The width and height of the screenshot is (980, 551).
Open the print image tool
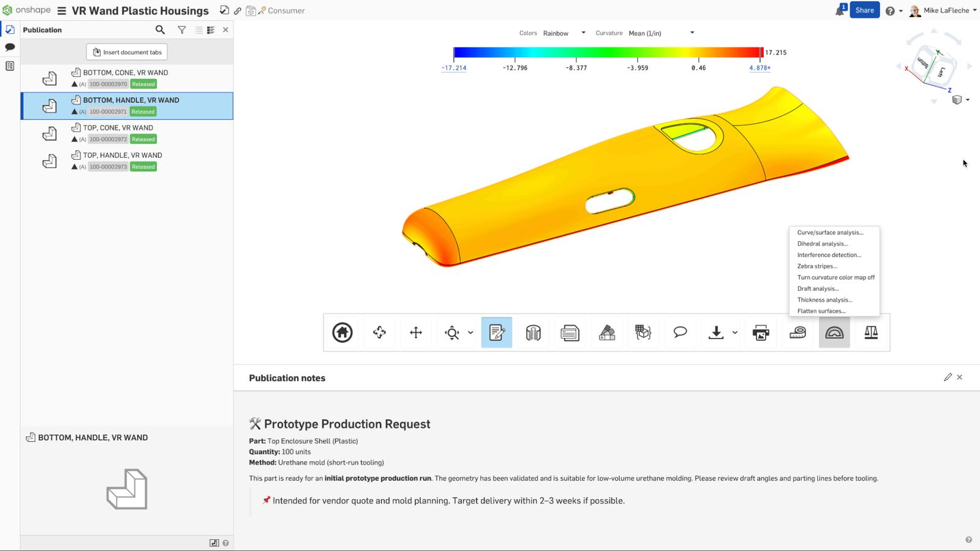coord(761,332)
